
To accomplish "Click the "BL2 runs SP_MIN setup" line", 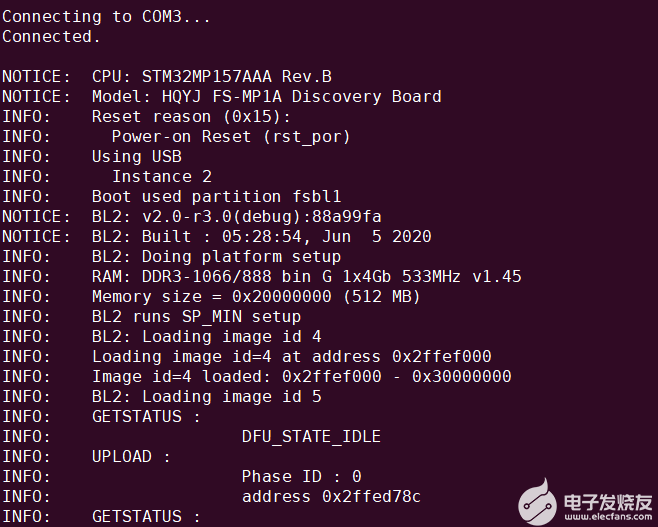I will (196, 316).
